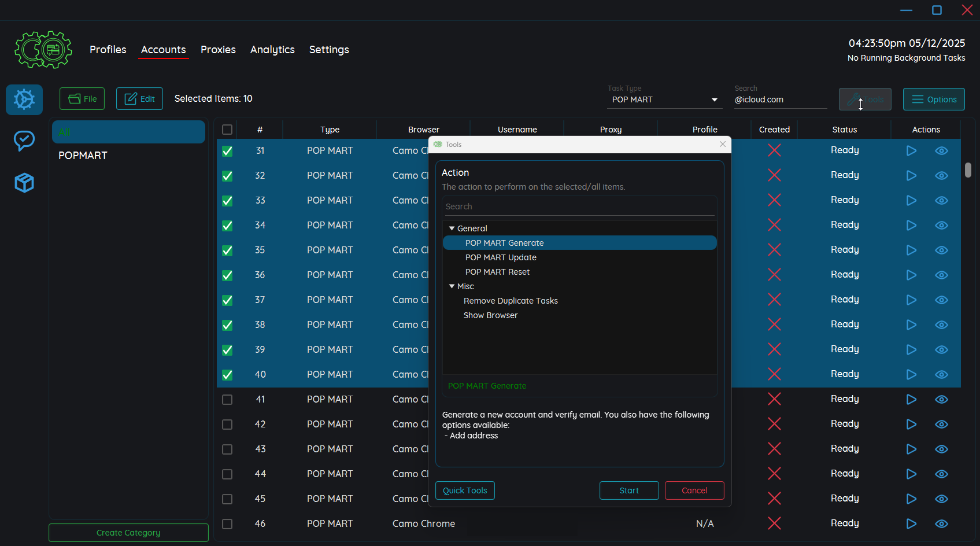The image size is (980, 546).
Task: Click the green gear app logo
Action: pyautogui.click(x=43, y=50)
